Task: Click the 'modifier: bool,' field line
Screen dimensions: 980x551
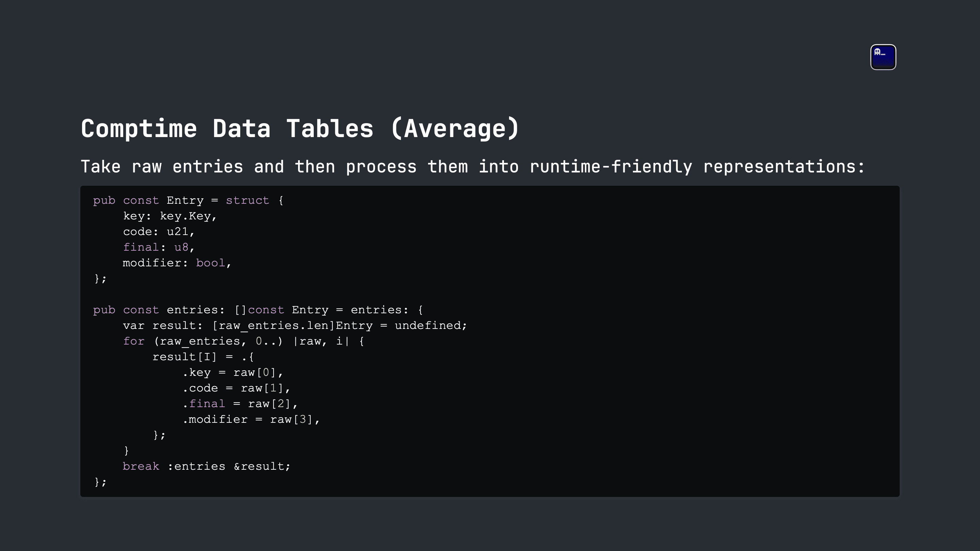Action: tap(177, 263)
